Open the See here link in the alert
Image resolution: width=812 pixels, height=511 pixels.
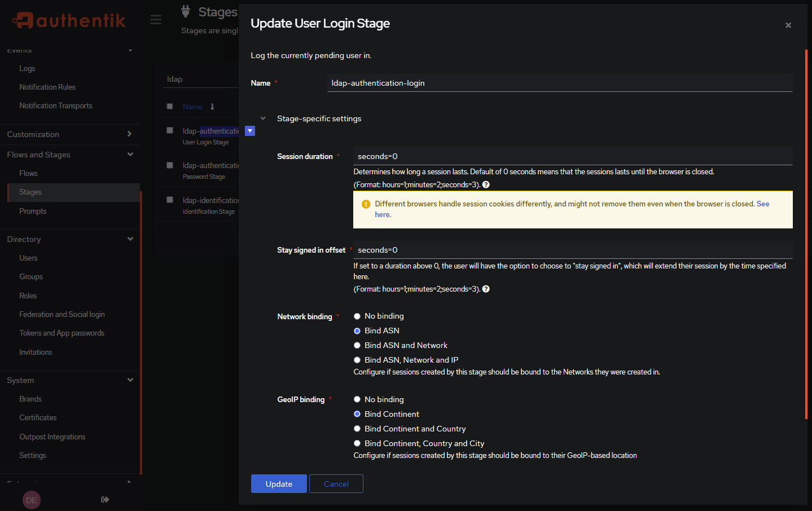coord(383,214)
